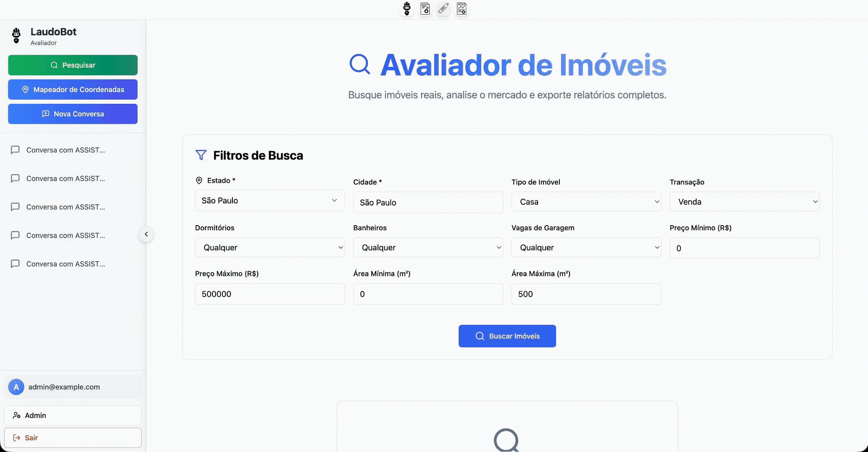Click the large magnifier icon beside the page title

360,64
